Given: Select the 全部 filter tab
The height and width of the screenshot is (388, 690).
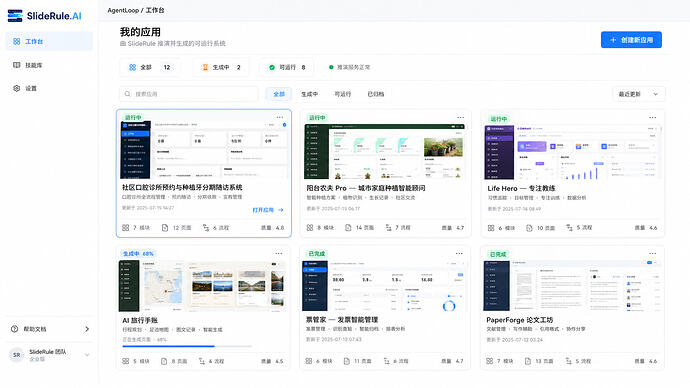Looking at the screenshot, I should click(279, 94).
